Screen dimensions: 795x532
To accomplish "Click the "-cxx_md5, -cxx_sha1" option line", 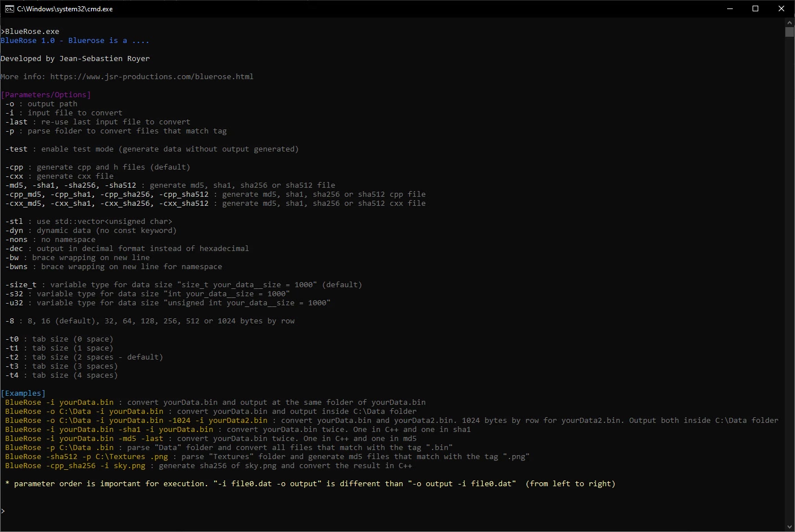I will pyautogui.click(x=215, y=203).
